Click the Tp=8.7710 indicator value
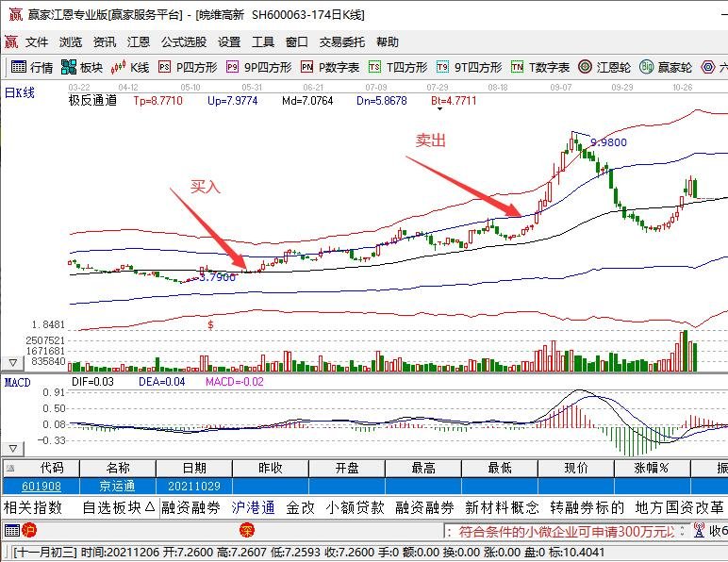The image size is (728, 562). click(157, 101)
